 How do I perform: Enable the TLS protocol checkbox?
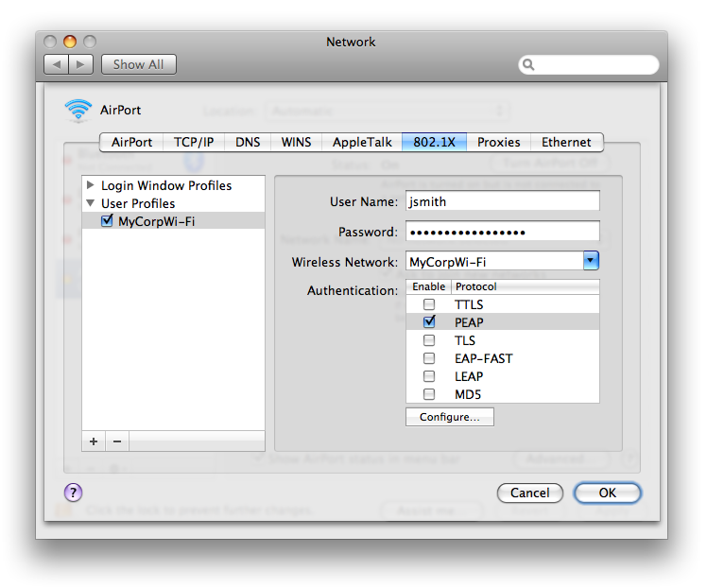coord(429,340)
